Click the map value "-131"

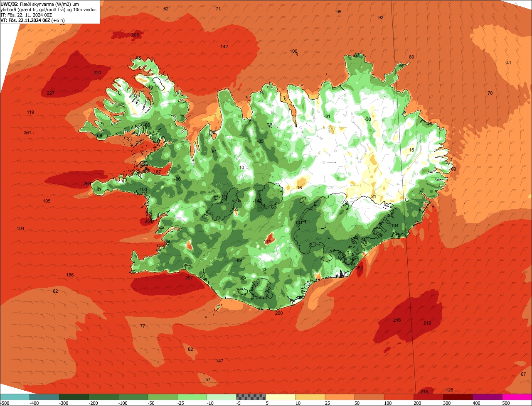[x=298, y=223]
